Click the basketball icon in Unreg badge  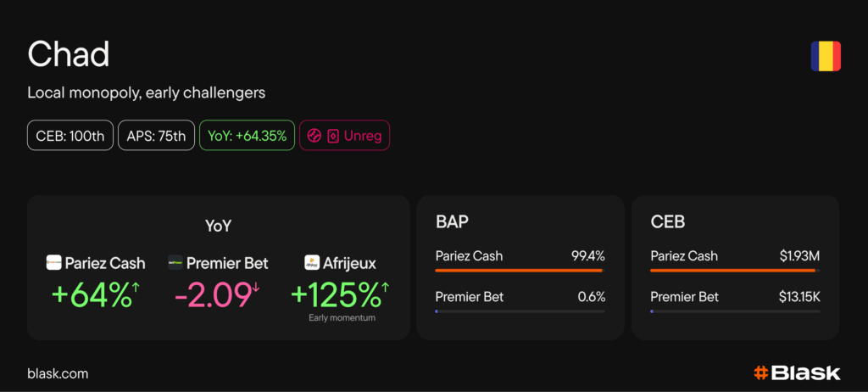(314, 136)
